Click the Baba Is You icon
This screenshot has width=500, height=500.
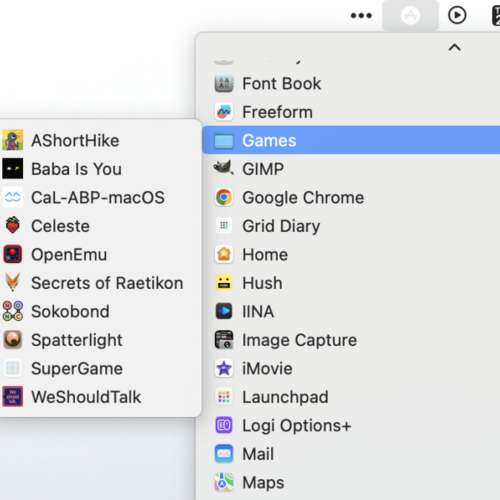click(x=13, y=169)
